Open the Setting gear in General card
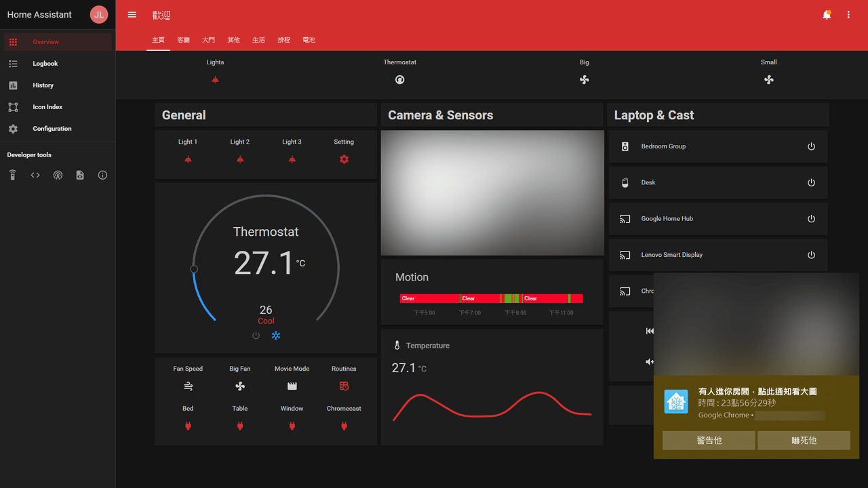The width and height of the screenshot is (868, 488). [x=344, y=159]
